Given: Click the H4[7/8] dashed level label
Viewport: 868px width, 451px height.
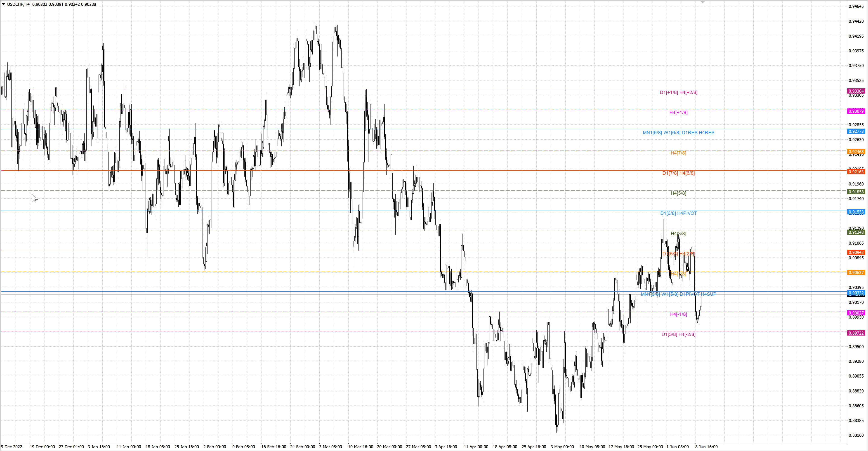Looking at the screenshot, I should [x=678, y=153].
